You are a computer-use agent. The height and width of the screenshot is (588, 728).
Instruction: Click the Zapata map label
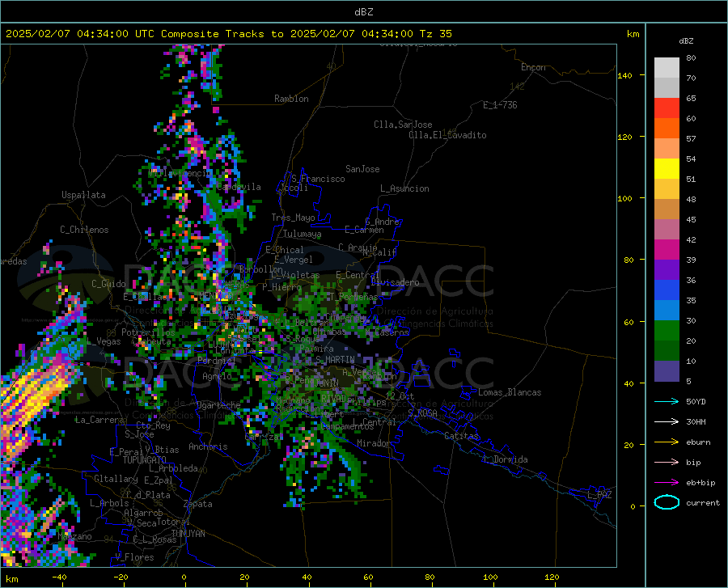tap(198, 504)
